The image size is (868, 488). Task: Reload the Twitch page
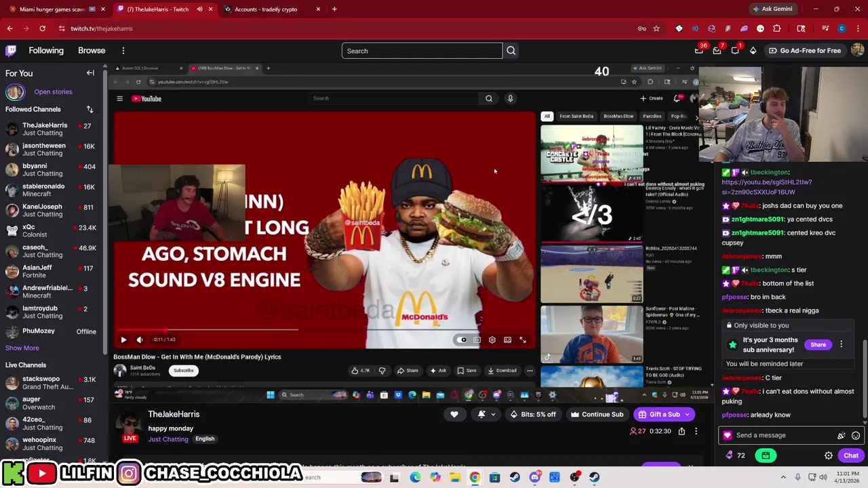click(x=42, y=28)
